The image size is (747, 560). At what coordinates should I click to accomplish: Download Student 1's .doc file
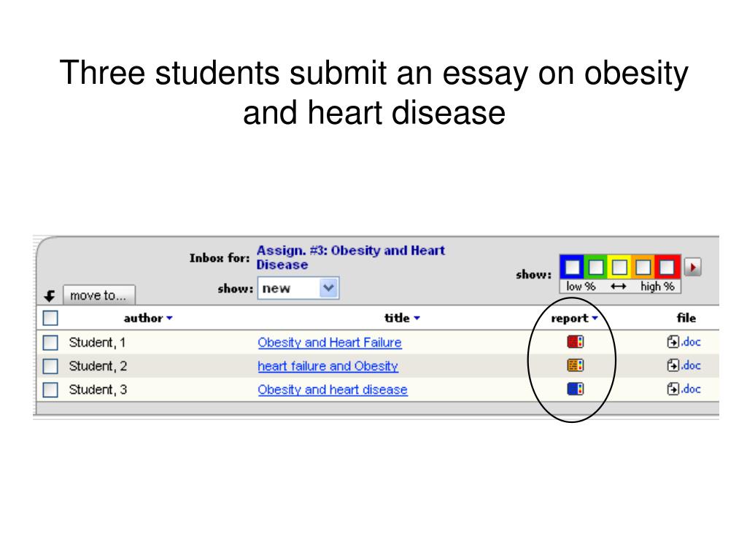click(684, 341)
